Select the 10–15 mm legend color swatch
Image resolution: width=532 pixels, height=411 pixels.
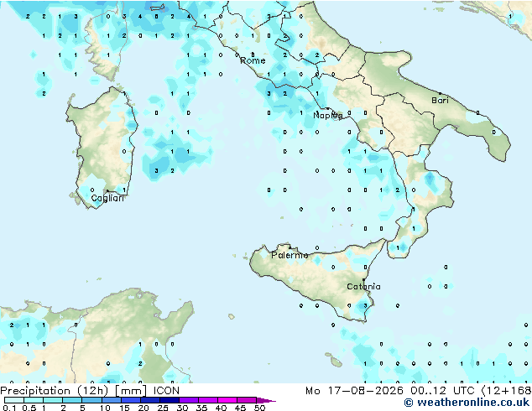pyautogui.click(x=111, y=400)
